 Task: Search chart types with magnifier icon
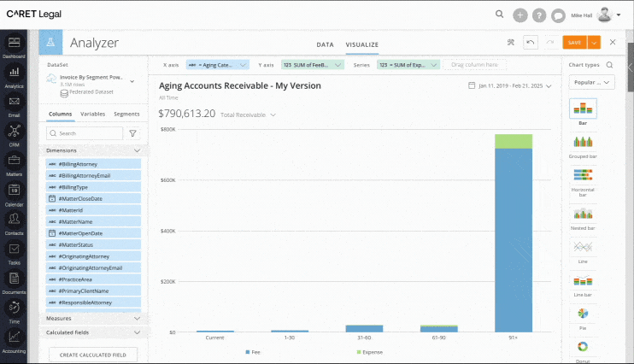point(609,65)
